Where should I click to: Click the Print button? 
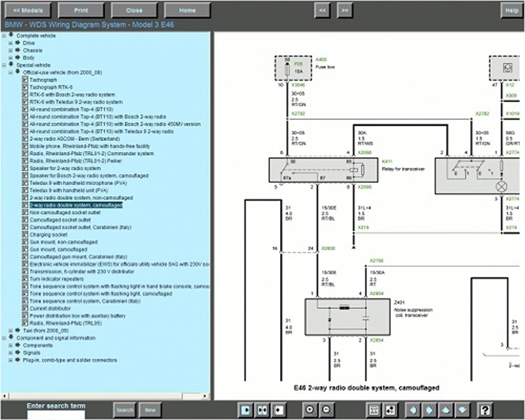[81, 10]
